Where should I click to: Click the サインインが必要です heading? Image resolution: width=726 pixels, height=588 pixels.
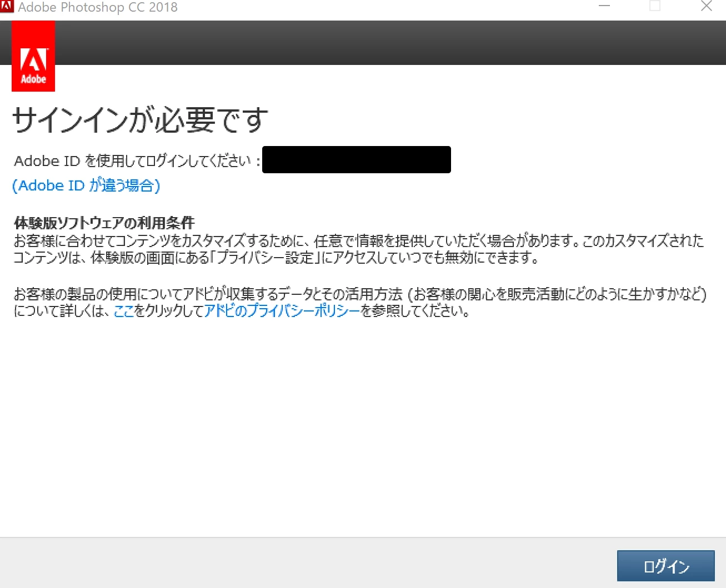pyautogui.click(x=141, y=120)
